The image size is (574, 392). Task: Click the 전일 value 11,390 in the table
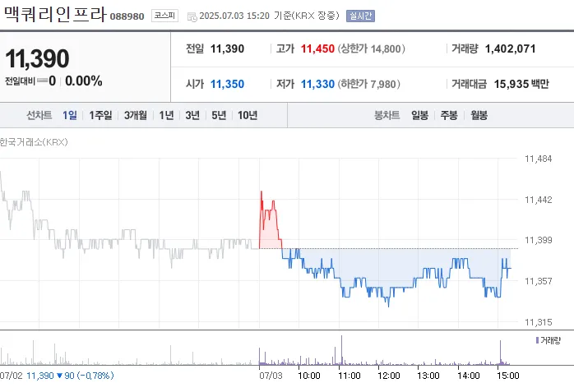(227, 48)
